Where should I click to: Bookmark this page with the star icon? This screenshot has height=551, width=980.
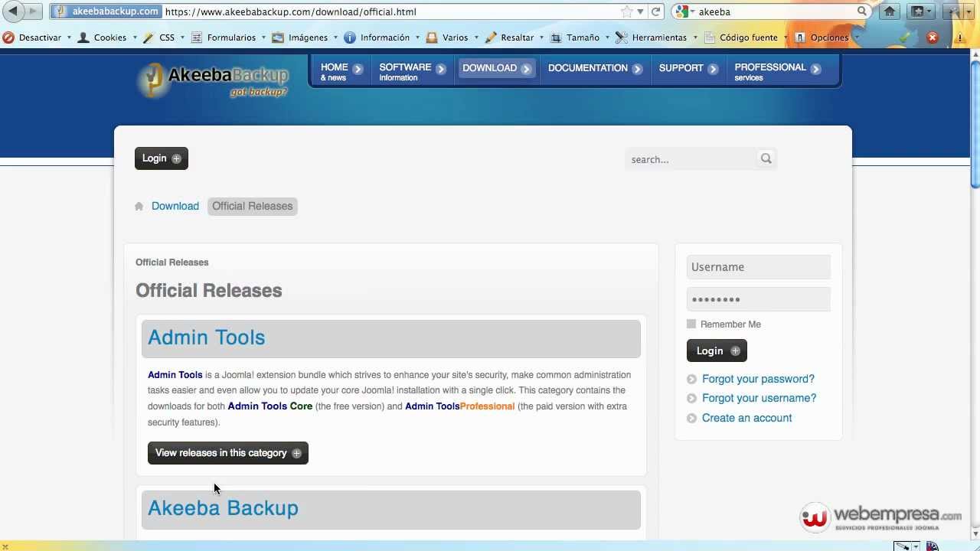628,11
